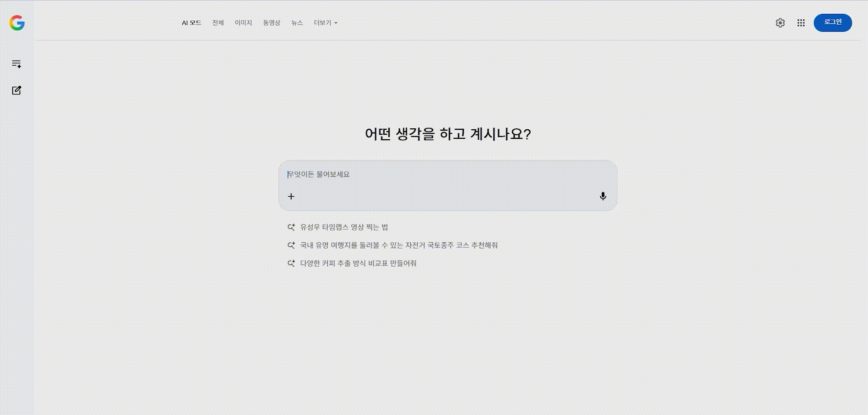
Task: Open the settings gear icon
Action: (x=780, y=23)
